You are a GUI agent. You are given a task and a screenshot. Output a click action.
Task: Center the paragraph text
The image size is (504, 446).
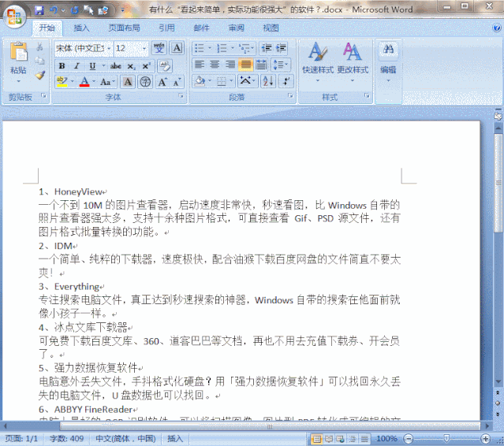point(215,65)
